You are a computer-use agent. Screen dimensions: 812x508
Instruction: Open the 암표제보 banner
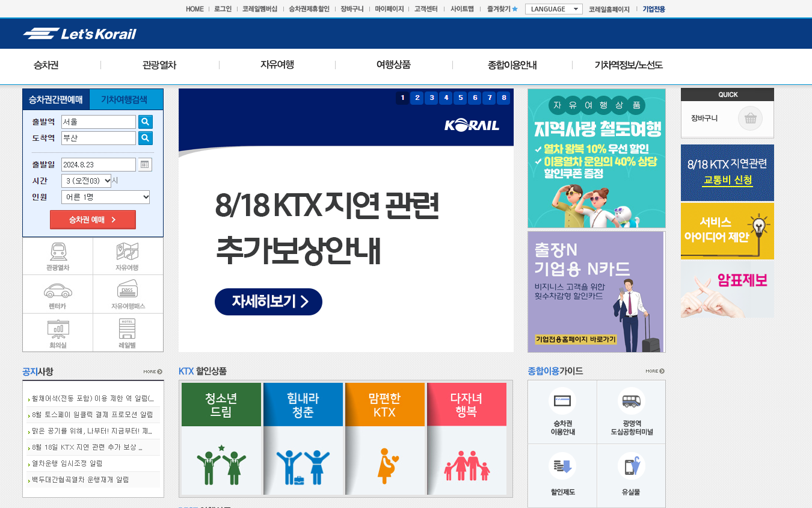click(x=727, y=290)
